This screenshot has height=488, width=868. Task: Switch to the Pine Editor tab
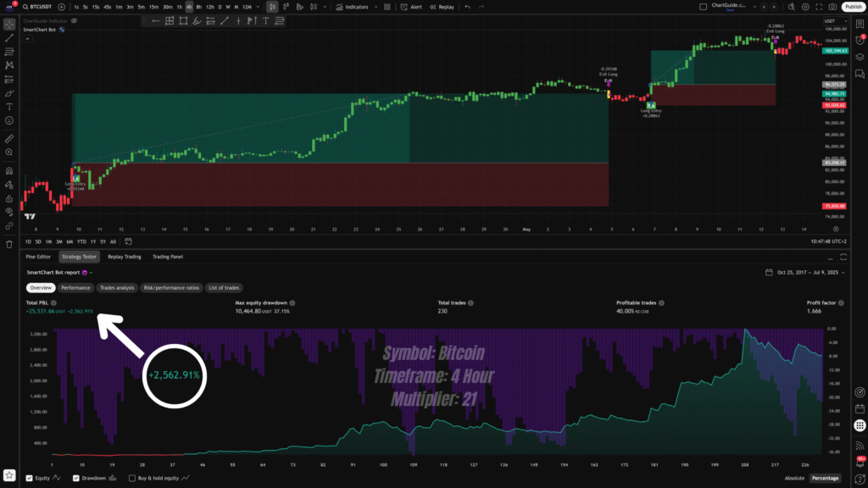click(x=39, y=257)
